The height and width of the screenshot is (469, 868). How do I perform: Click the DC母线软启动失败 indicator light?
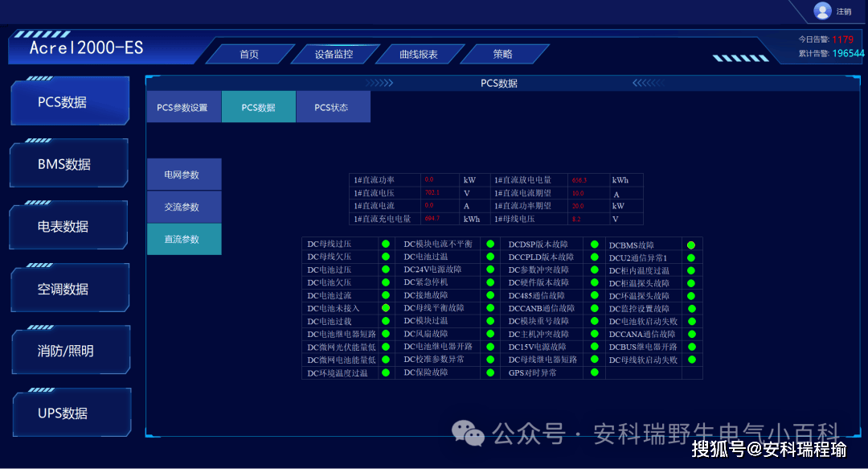pos(692,360)
